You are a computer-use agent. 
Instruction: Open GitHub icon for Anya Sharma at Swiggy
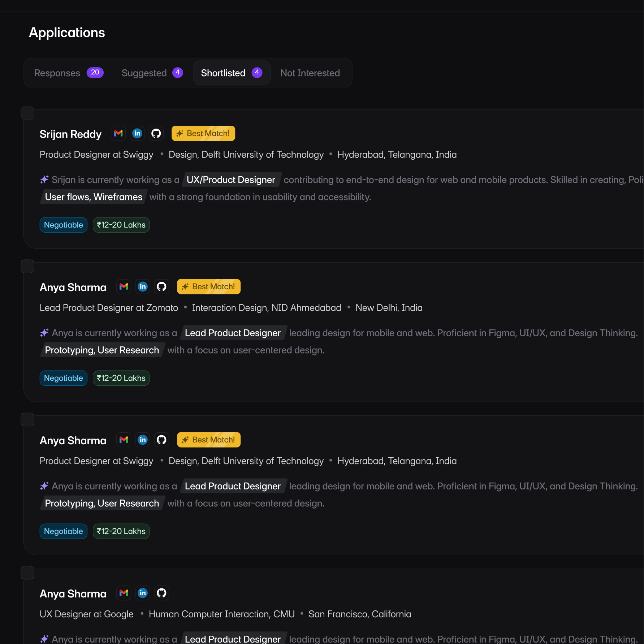click(161, 440)
